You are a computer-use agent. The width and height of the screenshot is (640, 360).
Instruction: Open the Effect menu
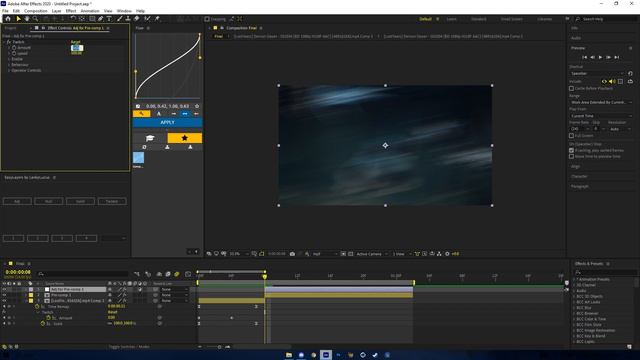(x=71, y=11)
